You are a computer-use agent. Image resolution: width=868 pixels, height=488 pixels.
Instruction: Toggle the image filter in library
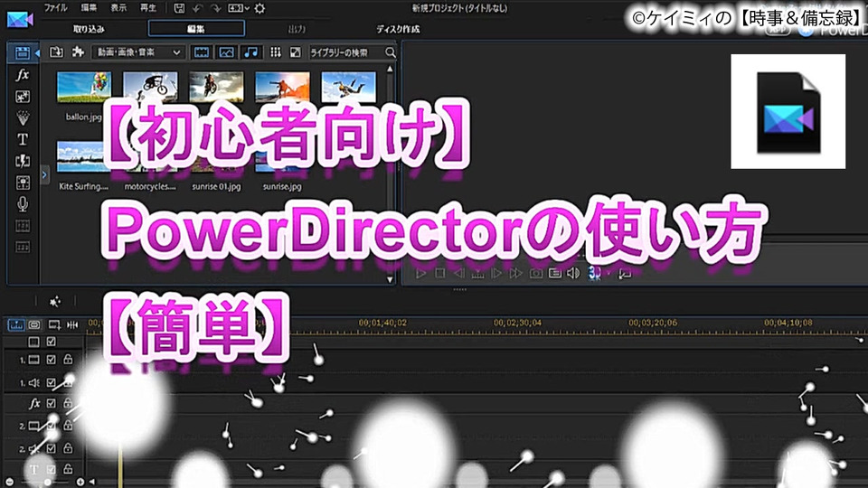coord(226,52)
